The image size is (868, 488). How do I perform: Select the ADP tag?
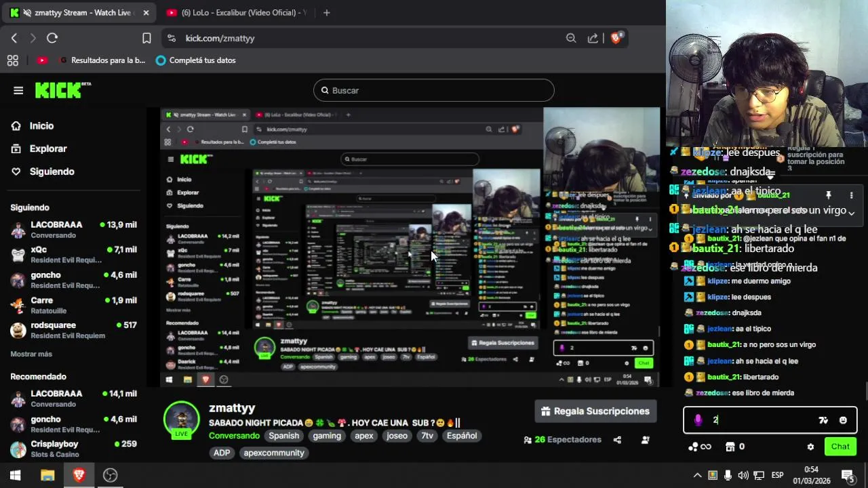(222, 453)
